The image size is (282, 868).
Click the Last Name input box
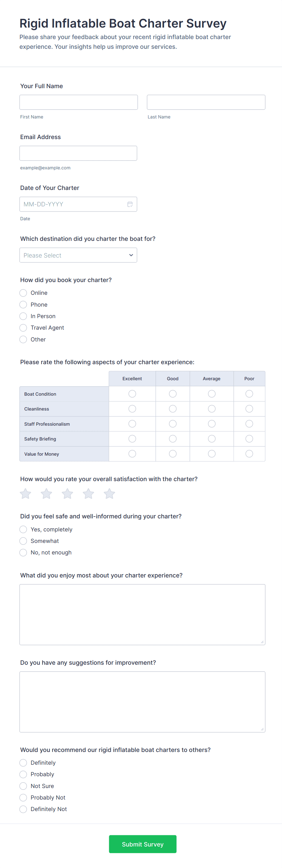(206, 102)
